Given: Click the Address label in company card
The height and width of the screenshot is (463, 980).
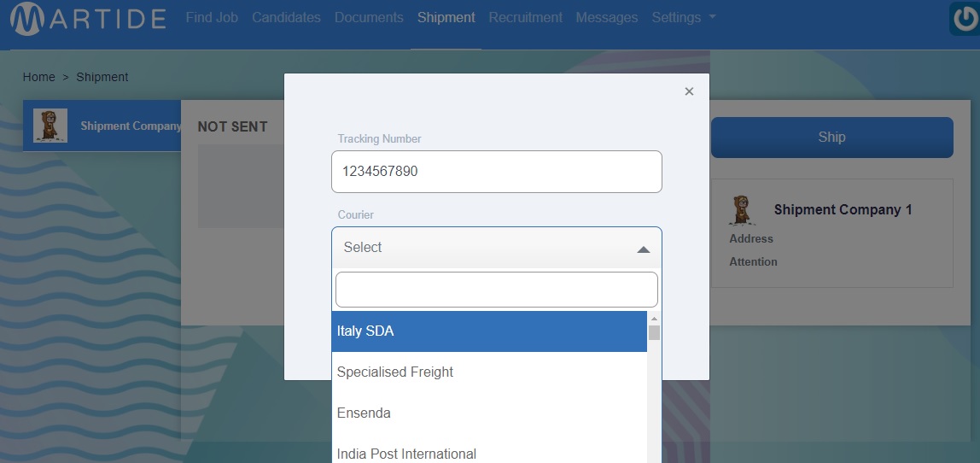Looking at the screenshot, I should click(x=751, y=239).
